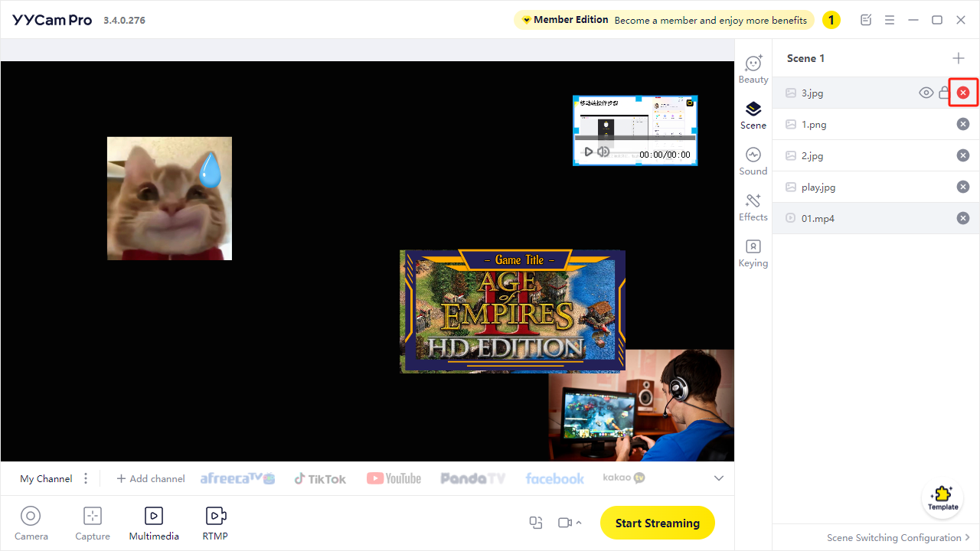Add a new source with plus icon
980x551 pixels.
[959, 58]
